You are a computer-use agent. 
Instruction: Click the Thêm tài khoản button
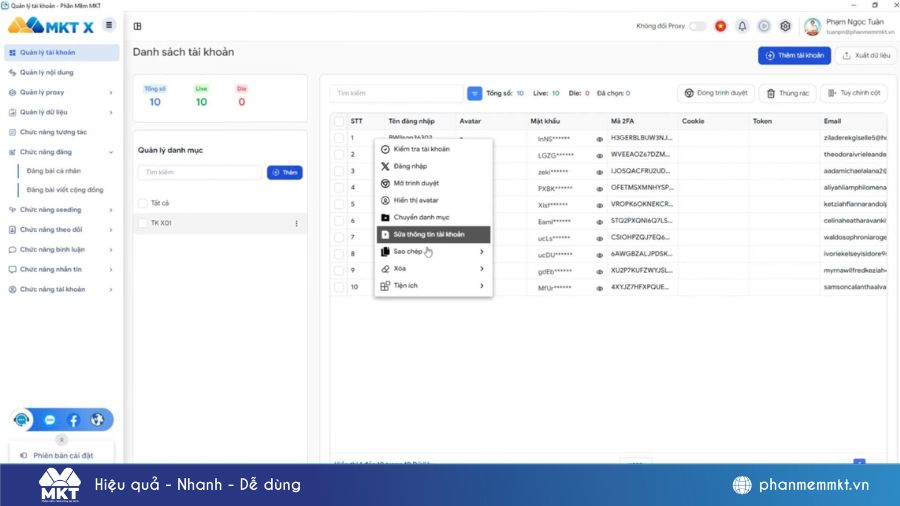(x=794, y=55)
